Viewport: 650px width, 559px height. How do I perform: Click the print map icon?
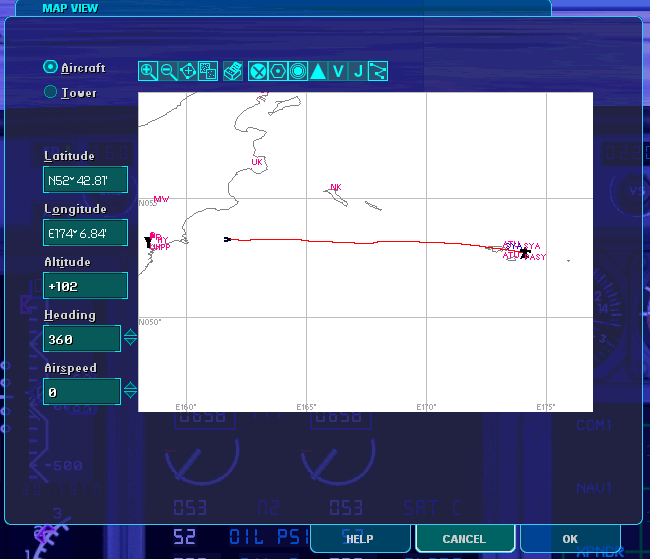click(x=233, y=71)
